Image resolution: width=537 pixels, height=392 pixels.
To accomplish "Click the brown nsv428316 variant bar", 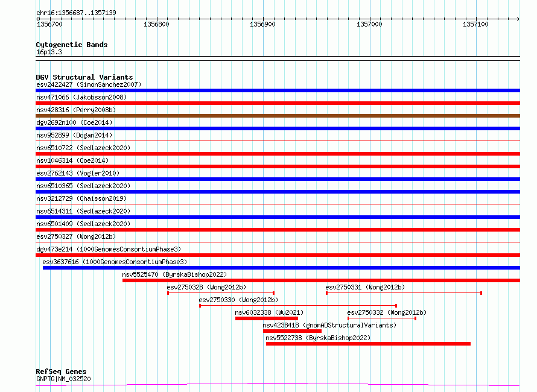I will pyautogui.click(x=278, y=116).
